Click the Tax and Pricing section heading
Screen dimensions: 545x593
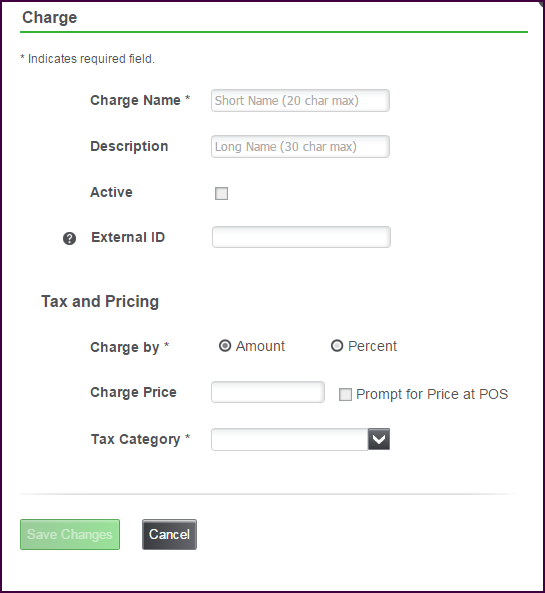[100, 301]
